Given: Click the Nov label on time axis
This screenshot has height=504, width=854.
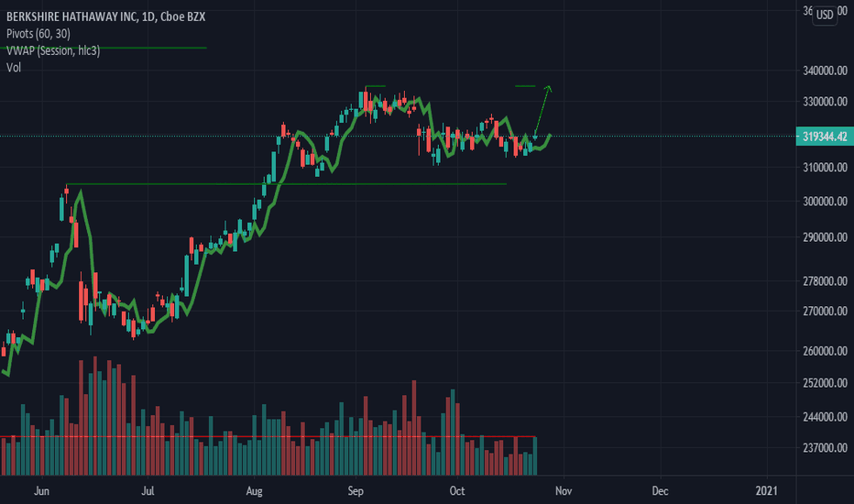Looking at the screenshot, I should 564,491.
